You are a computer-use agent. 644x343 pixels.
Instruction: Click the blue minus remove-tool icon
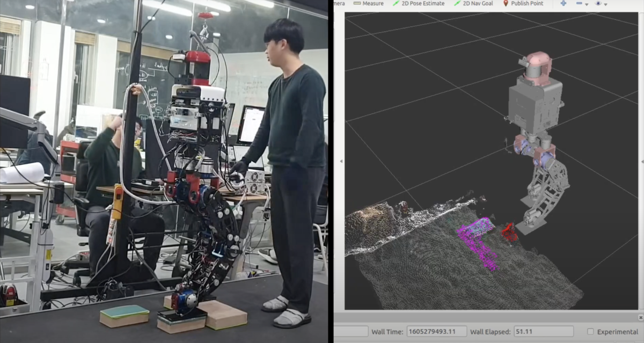(579, 4)
